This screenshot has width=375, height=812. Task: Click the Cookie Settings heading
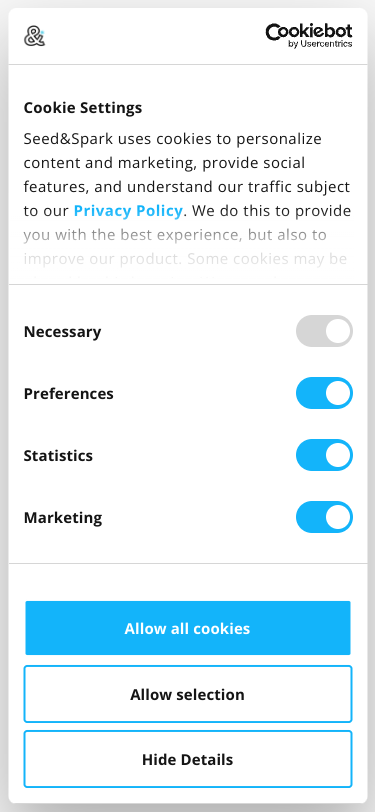click(83, 108)
